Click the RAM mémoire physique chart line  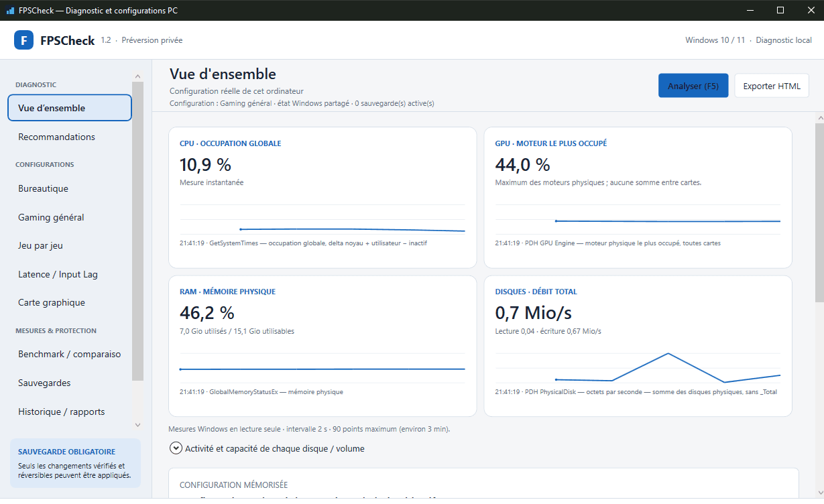tap(322, 369)
